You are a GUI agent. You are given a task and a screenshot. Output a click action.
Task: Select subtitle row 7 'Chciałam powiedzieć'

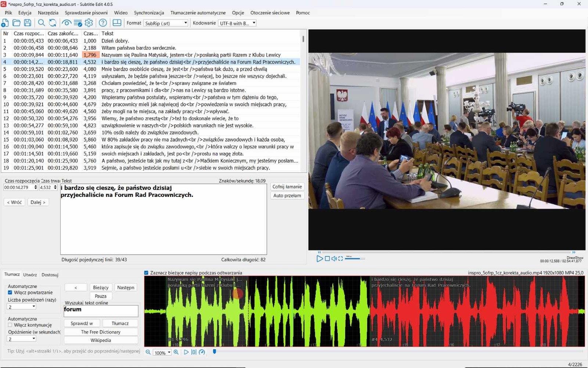(151, 83)
